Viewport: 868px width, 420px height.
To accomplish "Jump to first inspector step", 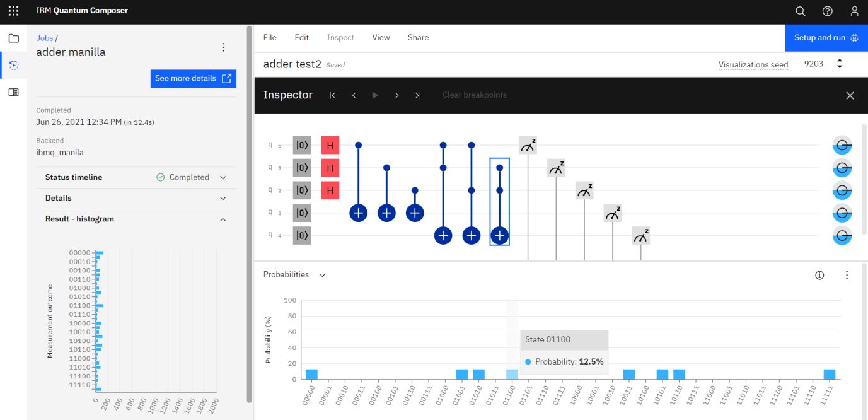I will pos(332,95).
